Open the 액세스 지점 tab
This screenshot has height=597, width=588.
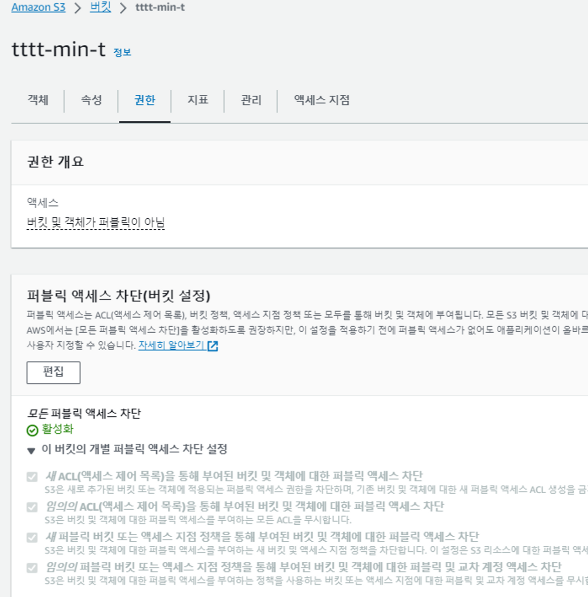tap(322, 100)
